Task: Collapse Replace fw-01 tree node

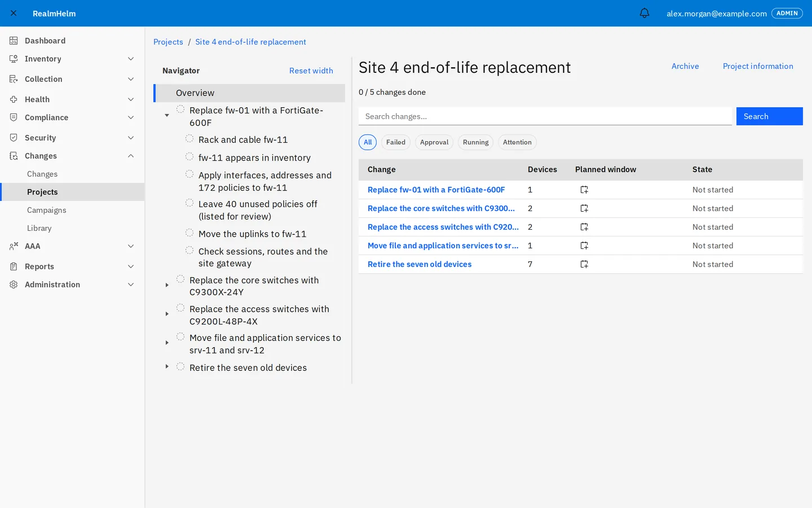Action: click(x=167, y=115)
